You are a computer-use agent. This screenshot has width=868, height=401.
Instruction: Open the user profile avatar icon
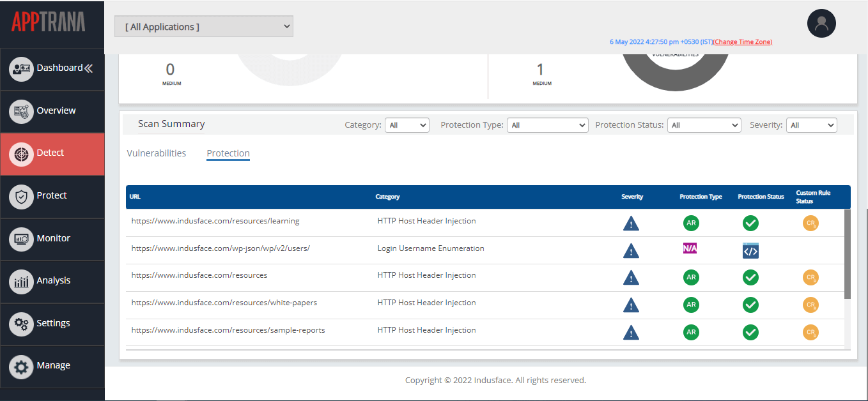click(x=821, y=24)
